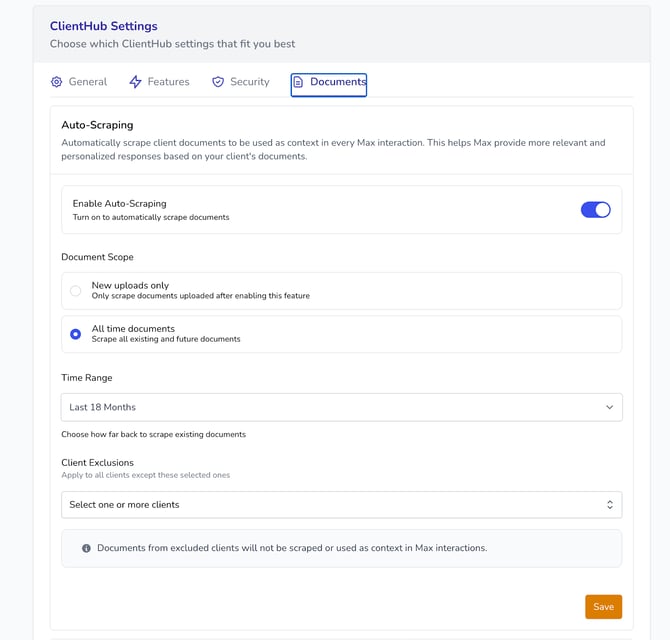Screen dimensions: 670x640
Task: Click the gear icon beside General
Action: 57,82
